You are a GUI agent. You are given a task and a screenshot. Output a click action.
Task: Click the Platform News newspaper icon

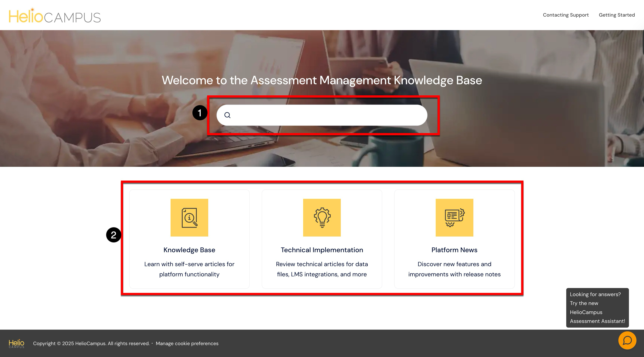454,217
